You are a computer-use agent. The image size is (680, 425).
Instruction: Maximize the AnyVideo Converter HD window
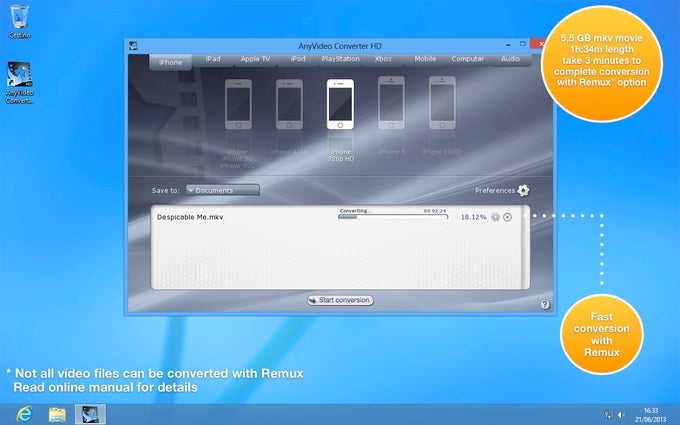click(x=523, y=44)
